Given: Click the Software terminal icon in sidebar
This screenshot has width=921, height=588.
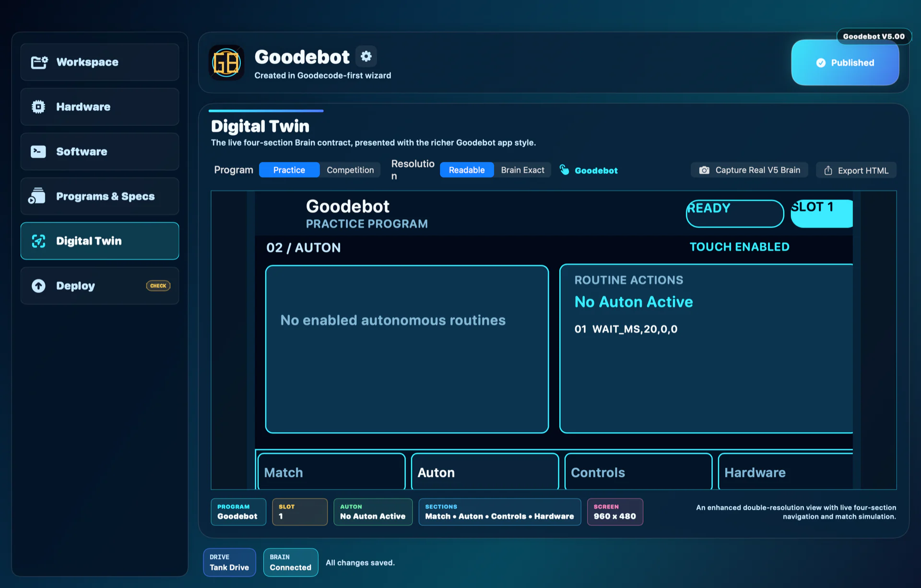Looking at the screenshot, I should point(38,152).
